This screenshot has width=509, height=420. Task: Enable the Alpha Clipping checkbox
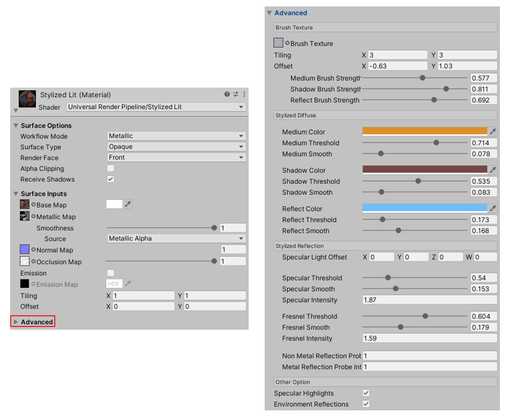(x=111, y=168)
